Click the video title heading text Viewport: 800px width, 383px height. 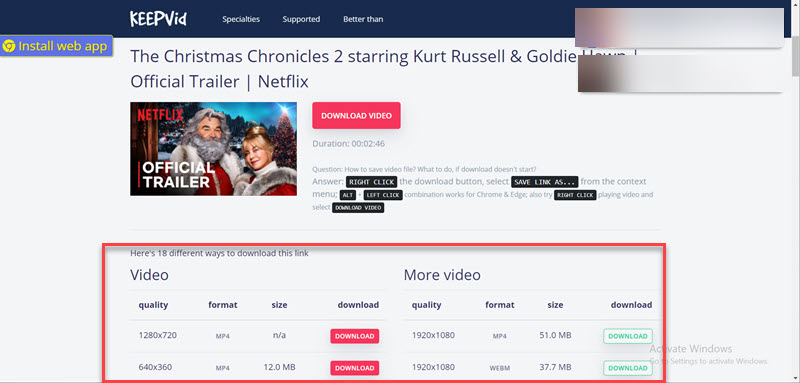click(384, 69)
